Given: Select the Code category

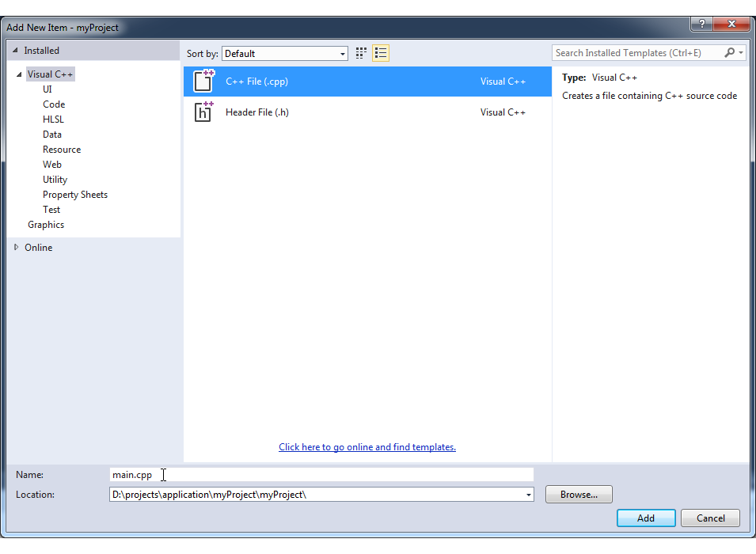Looking at the screenshot, I should point(54,104).
